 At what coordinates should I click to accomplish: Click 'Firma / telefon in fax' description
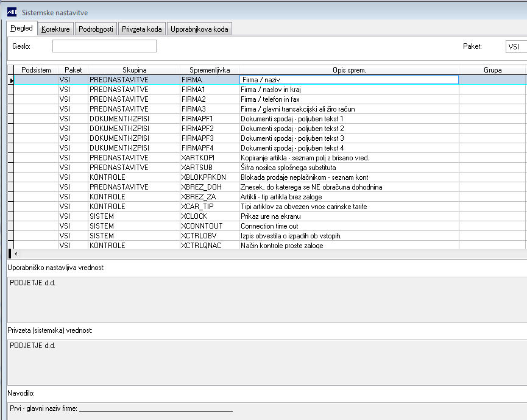point(349,99)
